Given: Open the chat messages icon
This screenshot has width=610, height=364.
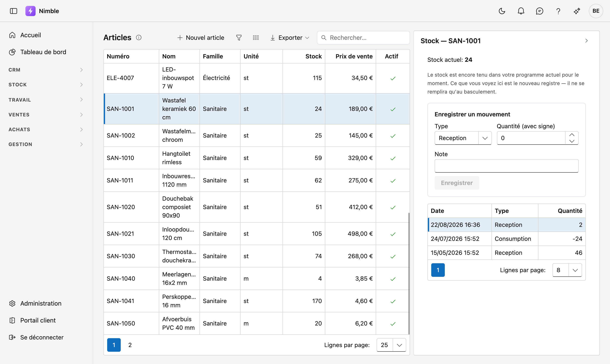Looking at the screenshot, I should click(539, 11).
